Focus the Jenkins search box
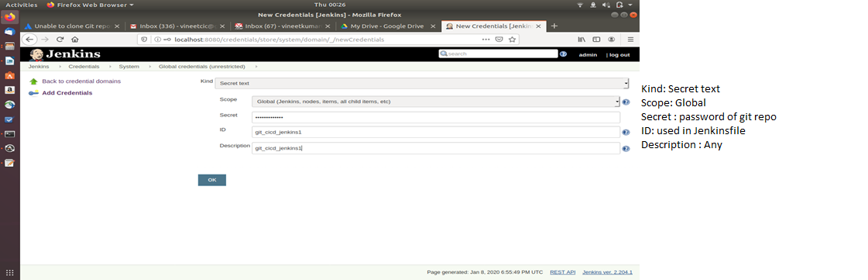 point(498,54)
